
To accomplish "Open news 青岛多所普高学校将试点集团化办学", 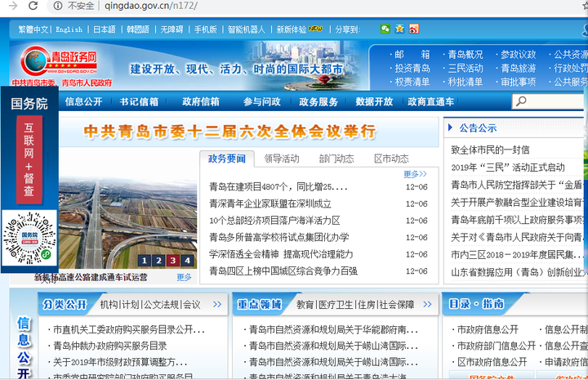I will click(279, 238).
